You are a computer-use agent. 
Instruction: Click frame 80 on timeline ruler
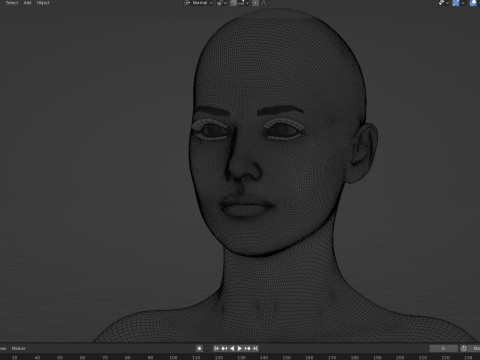(128, 357)
